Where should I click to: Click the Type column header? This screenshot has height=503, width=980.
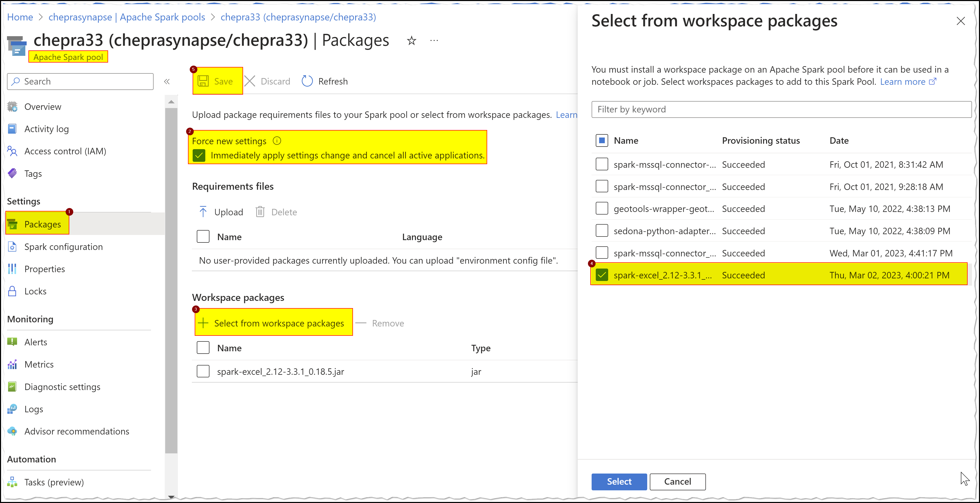[480, 348]
